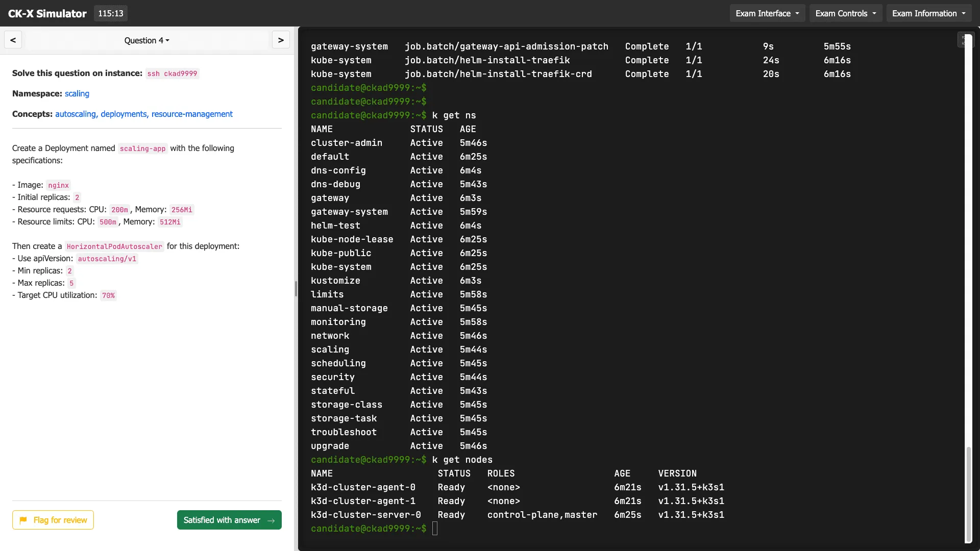Open the Exam Controls dropdown
Viewport: 980px width, 551px height.
coord(845,13)
